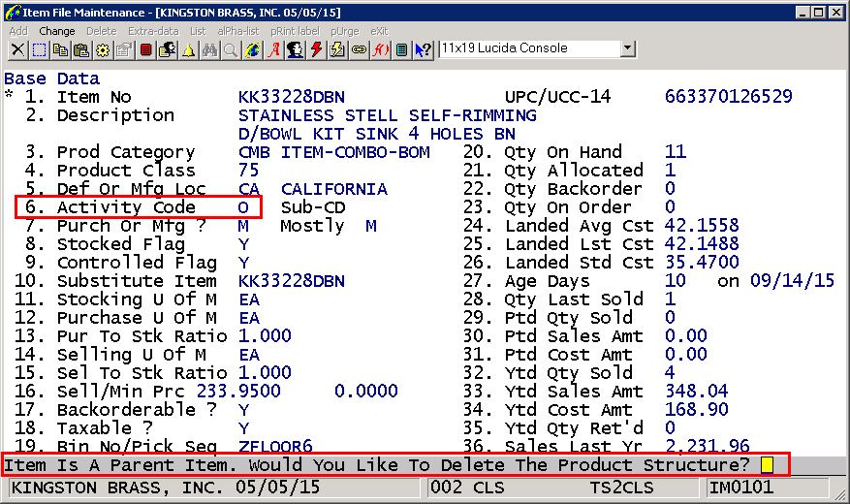Click Ytd Cost Amt value 168.90

(x=697, y=410)
